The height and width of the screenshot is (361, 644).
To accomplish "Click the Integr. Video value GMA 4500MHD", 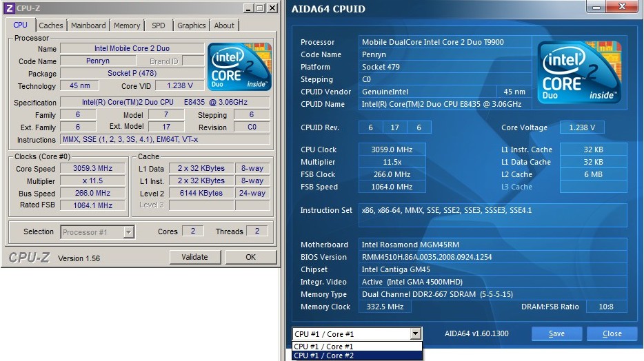I will [493, 282].
